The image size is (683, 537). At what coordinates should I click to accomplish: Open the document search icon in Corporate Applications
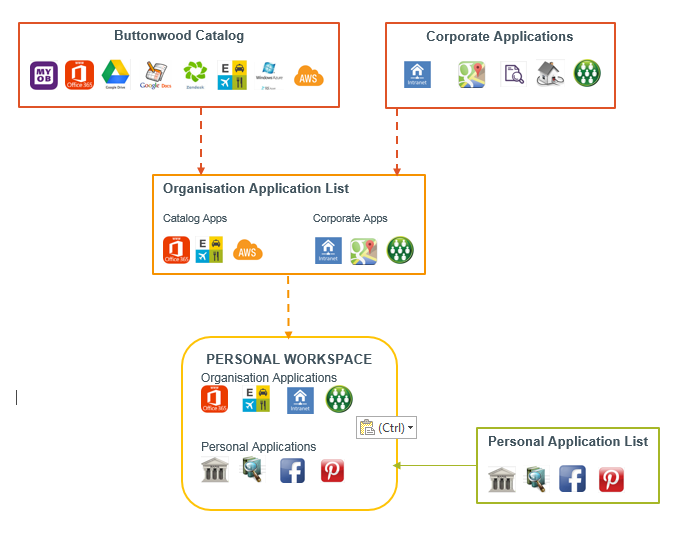[514, 74]
